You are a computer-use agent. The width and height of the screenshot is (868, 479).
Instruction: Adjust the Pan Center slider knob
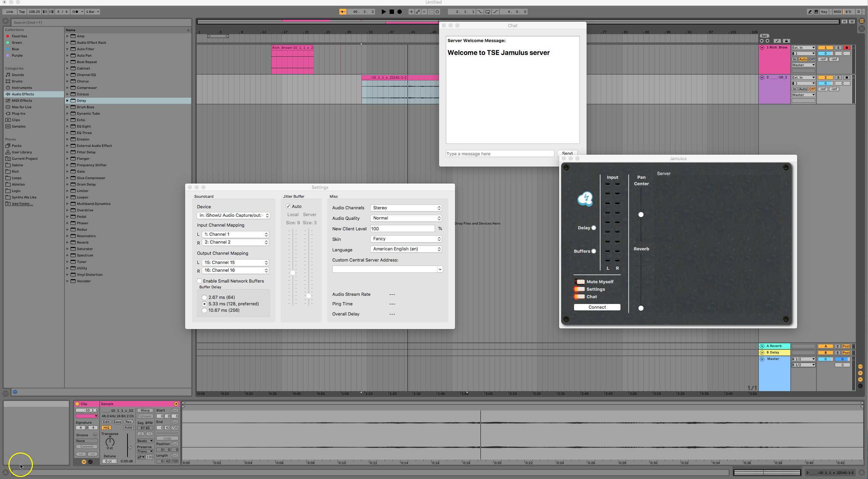(641, 214)
